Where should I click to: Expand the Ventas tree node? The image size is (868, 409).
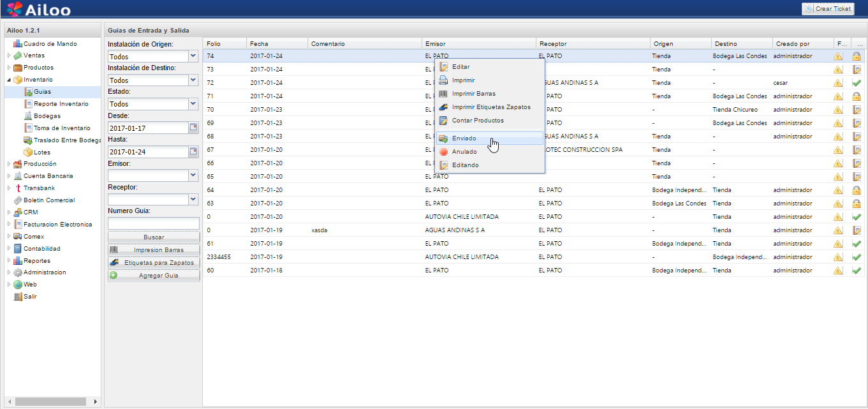[x=9, y=56]
